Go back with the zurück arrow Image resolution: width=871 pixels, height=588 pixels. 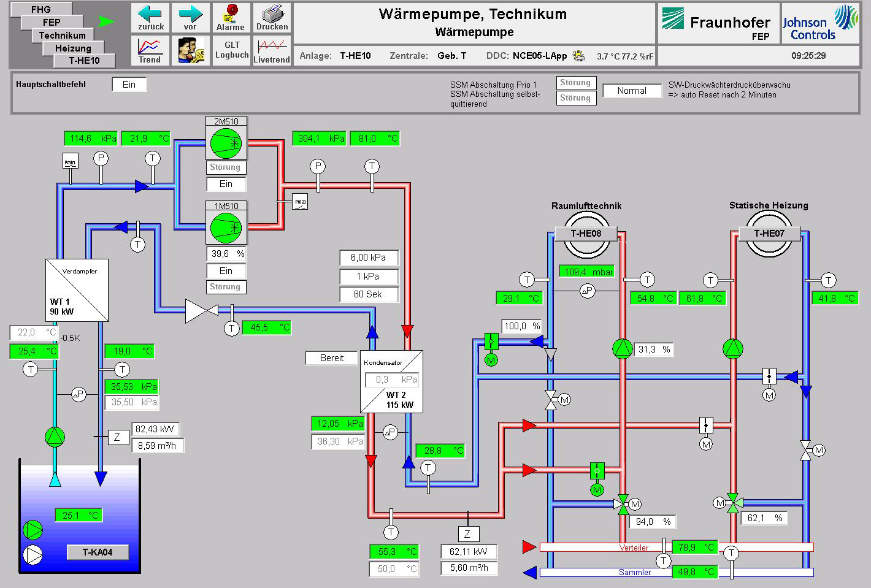(150, 18)
